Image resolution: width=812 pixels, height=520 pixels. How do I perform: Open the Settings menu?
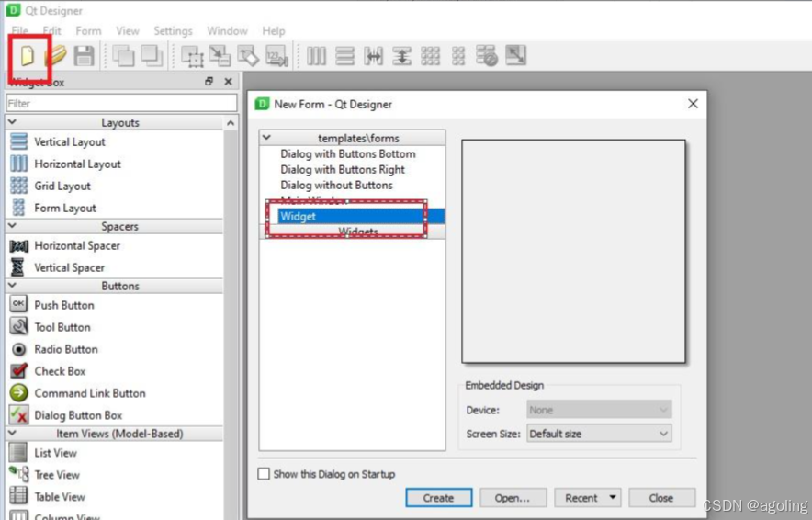(173, 31)
